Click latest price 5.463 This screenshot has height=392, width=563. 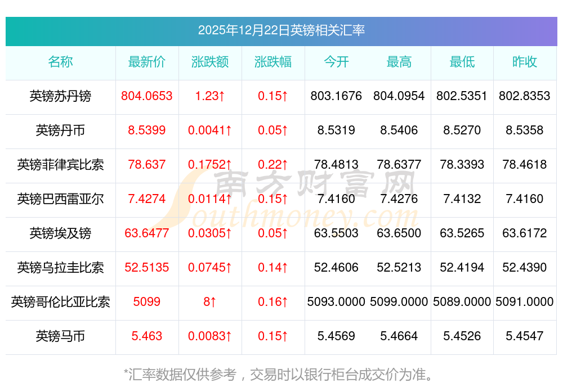[146, 336]
